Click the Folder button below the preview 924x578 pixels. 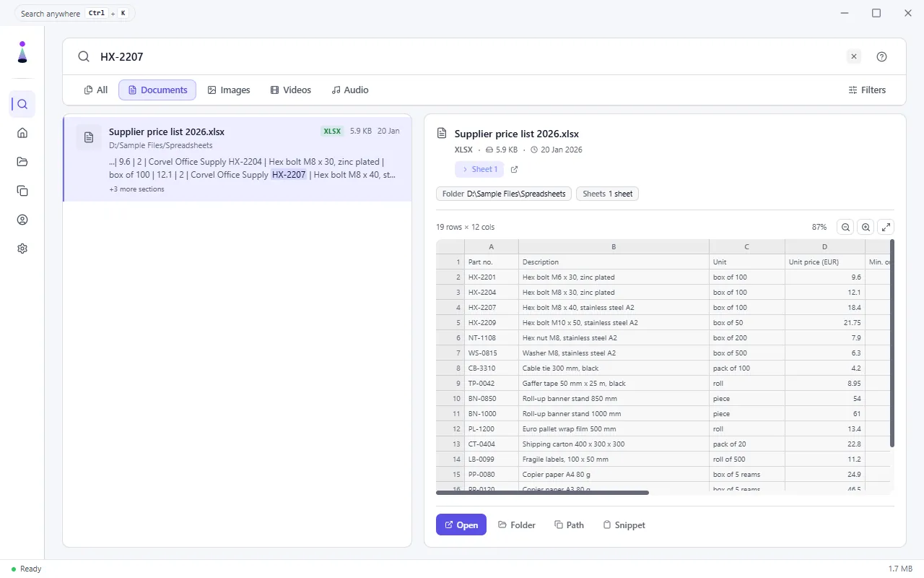(x=517, y=525)
